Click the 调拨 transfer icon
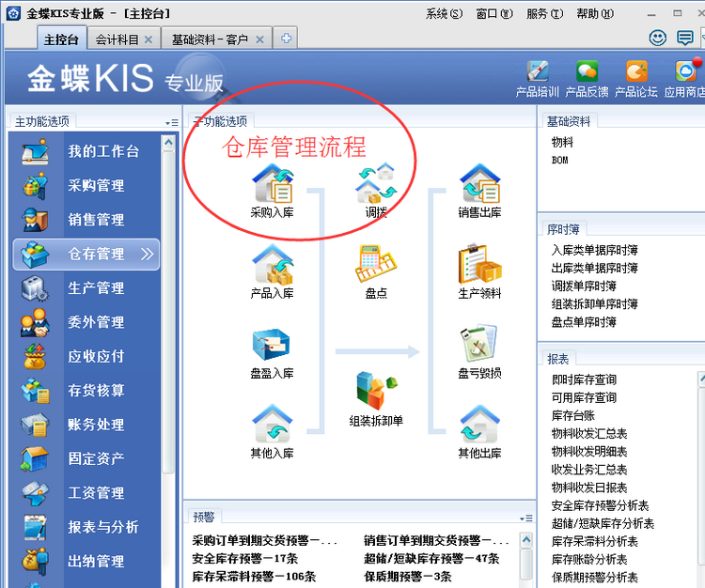This screenshot has width=705, height=588. (x=375, y=184)
